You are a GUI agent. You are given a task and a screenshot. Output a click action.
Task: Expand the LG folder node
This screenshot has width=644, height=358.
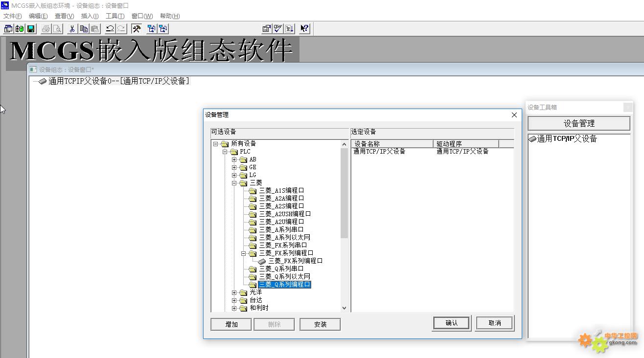[x=234, y=175]
